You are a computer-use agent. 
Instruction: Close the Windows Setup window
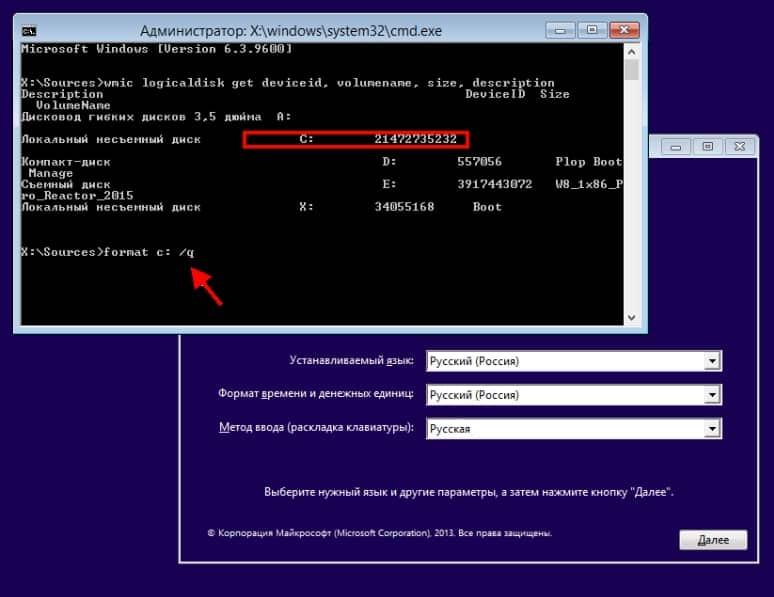(x=739, y=147)
